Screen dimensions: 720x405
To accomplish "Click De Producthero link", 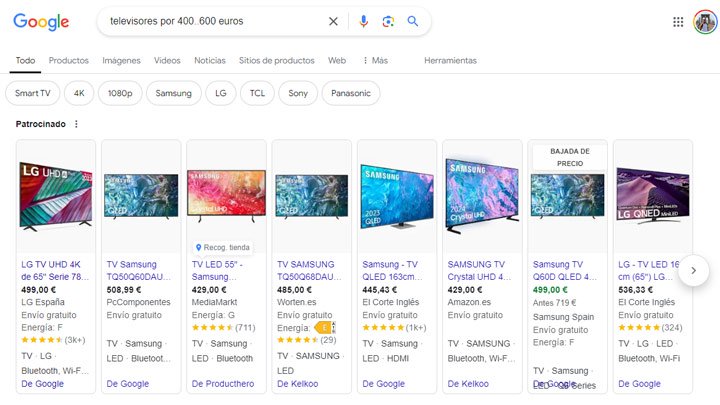I will 223,383.
